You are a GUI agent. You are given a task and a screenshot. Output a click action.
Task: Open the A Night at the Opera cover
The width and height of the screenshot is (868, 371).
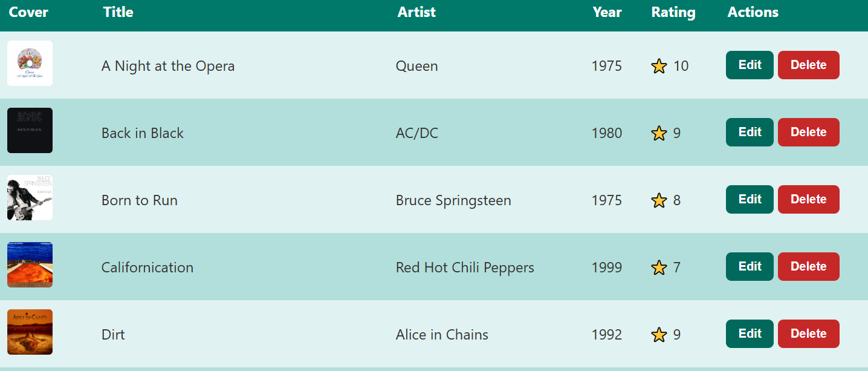pyautogui.click(x=30, y=64)
